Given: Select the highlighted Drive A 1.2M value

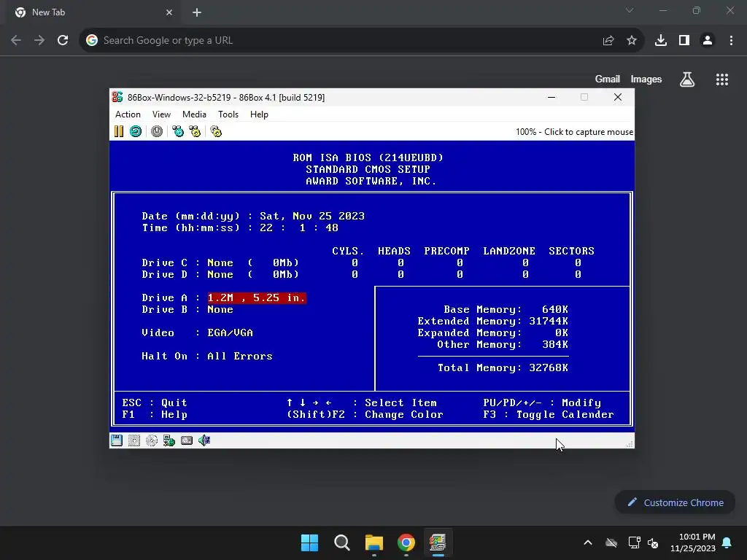Looking at the screenshot, I should click(257, 297).
